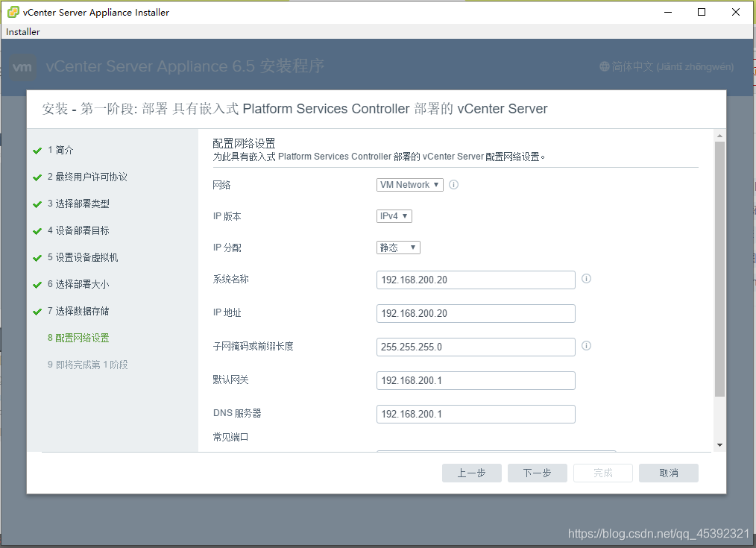Maximize the installer window
The height and width of the screenshot is (548, 756).
(702, 12)
